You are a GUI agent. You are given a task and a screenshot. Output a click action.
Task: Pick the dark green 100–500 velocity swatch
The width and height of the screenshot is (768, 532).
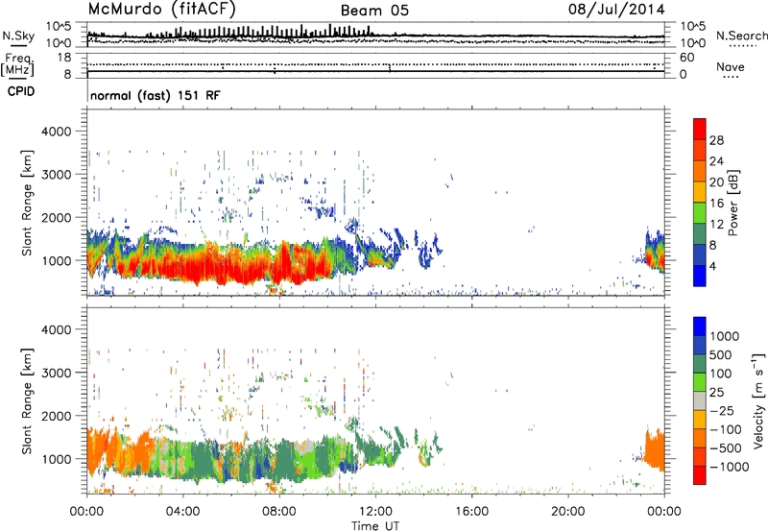click(700, 364)
